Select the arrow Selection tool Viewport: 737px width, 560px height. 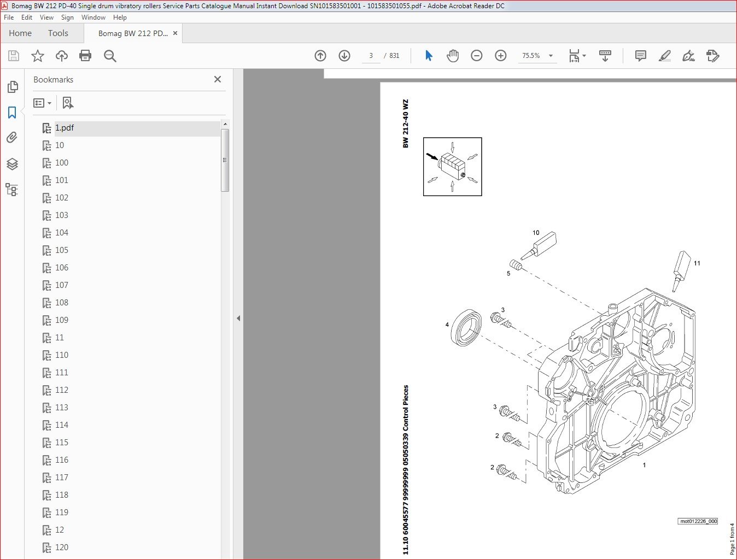click(x=429, y=56)
